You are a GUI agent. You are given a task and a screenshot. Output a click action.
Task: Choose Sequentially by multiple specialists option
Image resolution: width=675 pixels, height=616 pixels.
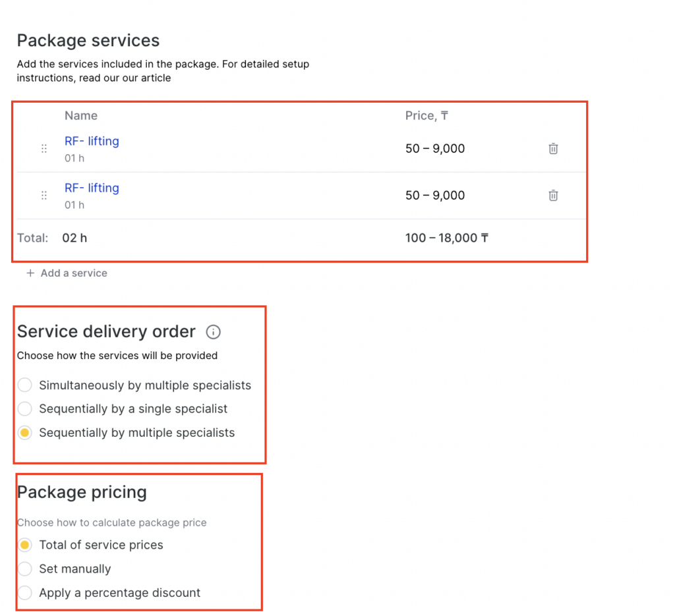[25, 433]
